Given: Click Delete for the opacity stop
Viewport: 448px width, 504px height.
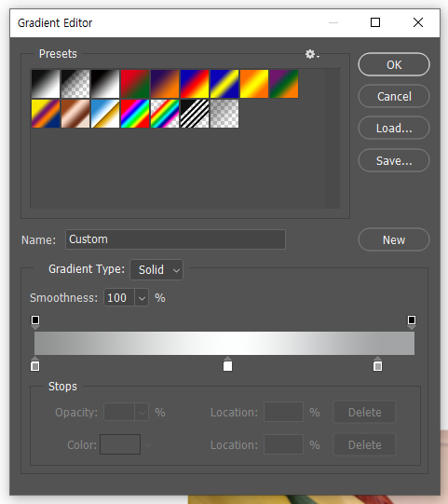Looking at the screenshot, I should (365, 412).
